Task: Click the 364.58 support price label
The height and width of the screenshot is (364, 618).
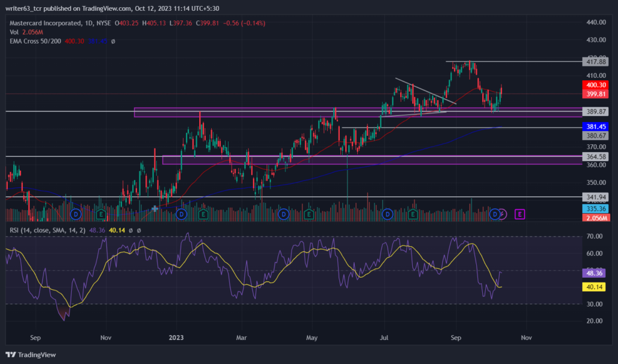Action: tap(596, 156)
